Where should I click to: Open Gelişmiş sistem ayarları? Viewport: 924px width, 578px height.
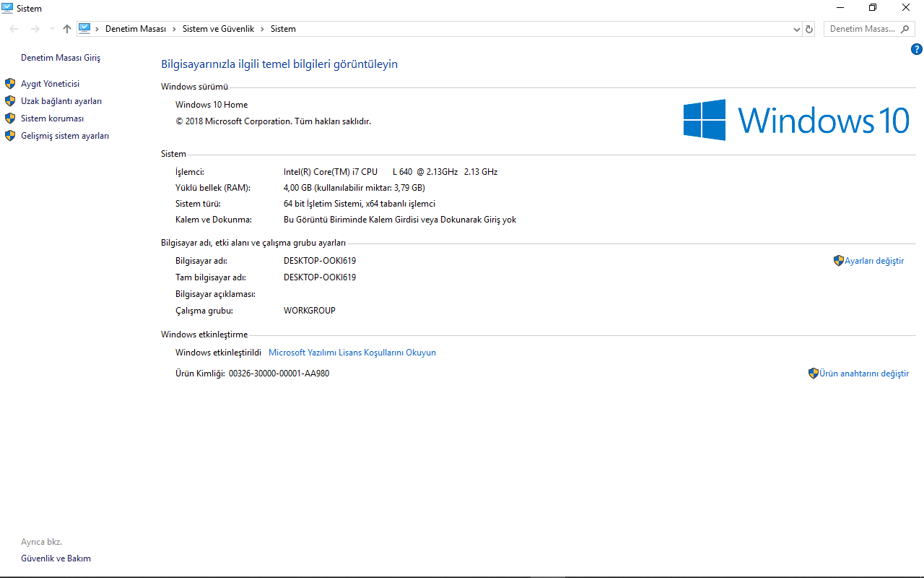tap(65, 136)
